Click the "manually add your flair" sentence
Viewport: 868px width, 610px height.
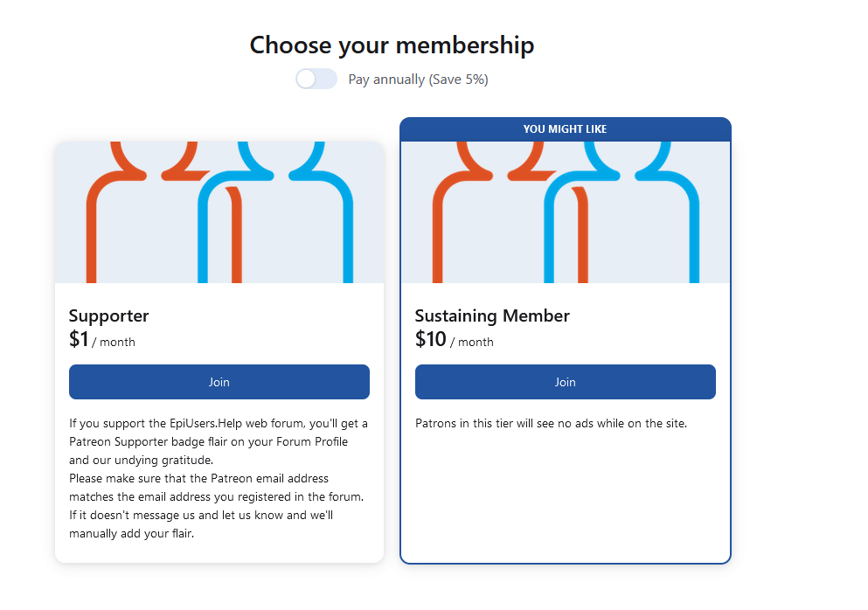pos(201,524)
